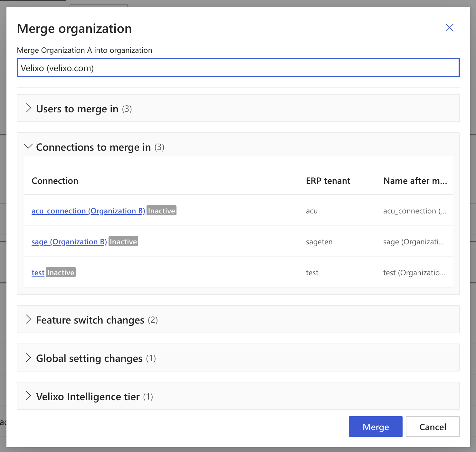476x452 pixels.
Task: Click the Merge button
Action: point(376,427)
